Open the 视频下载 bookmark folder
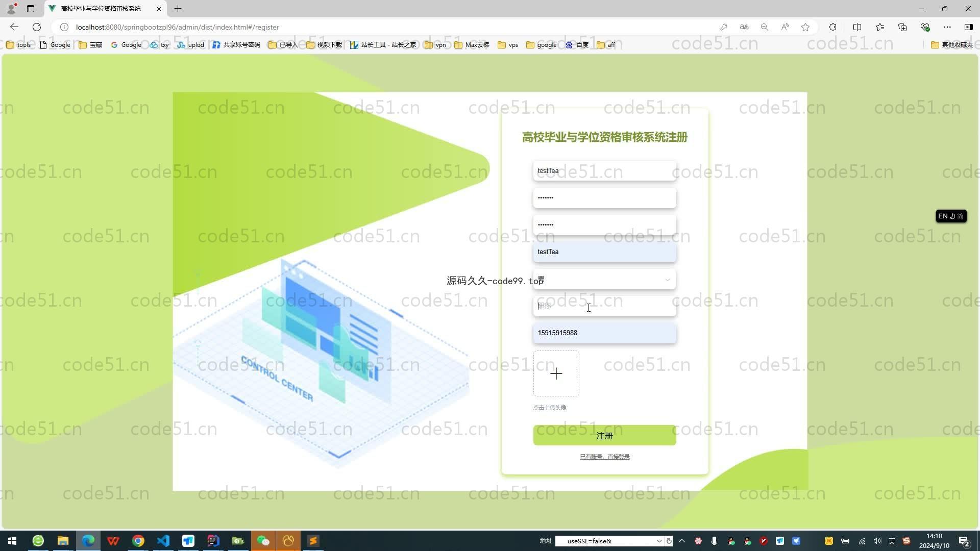This screenshot has width=980, height=551. click(x=324, y=45)
